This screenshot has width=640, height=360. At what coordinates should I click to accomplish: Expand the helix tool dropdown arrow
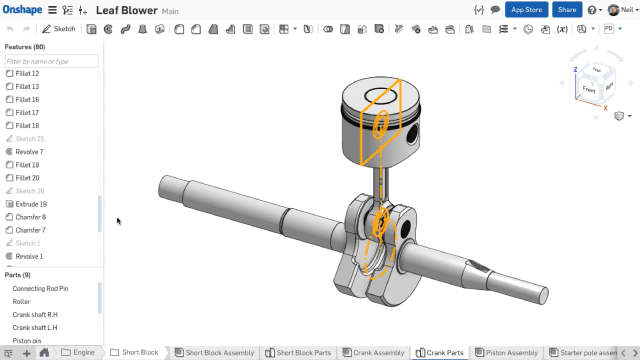514,29
